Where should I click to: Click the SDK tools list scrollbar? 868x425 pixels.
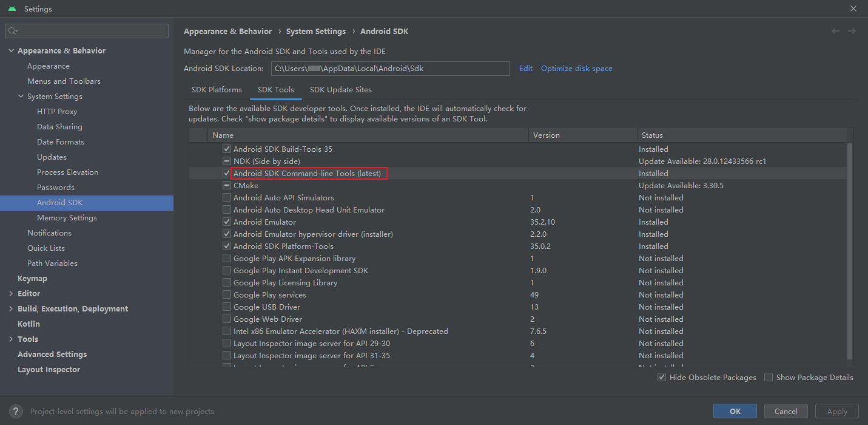click(x=850, y=250)
